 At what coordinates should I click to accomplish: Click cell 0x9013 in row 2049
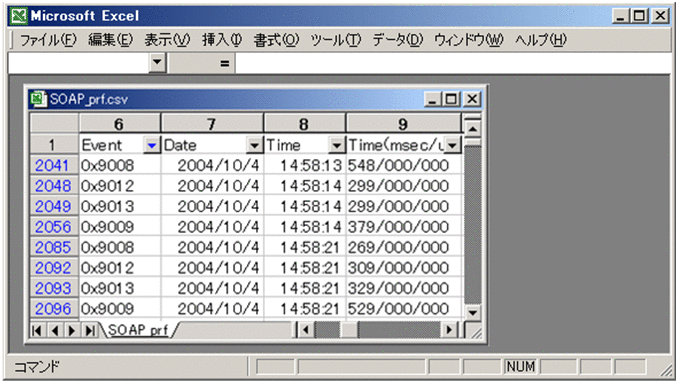[x=120, y=206]
